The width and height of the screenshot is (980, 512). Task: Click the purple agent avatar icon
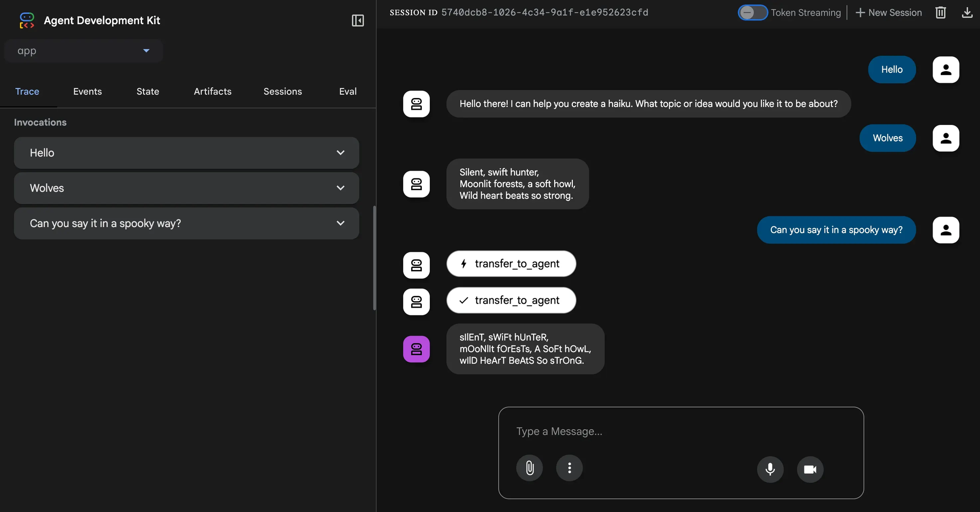click(416, 349)
